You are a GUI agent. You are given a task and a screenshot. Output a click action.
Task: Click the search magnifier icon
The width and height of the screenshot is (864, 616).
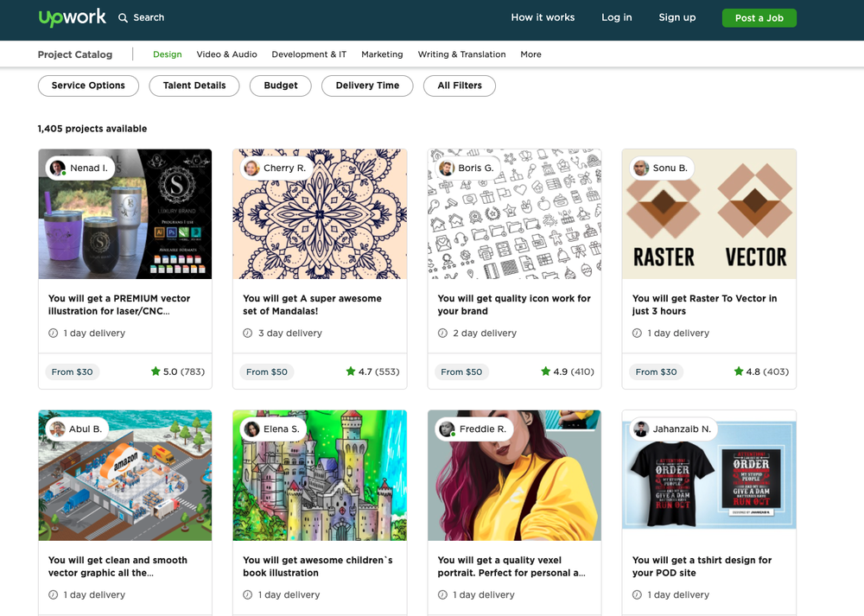(x=123, y=17)
